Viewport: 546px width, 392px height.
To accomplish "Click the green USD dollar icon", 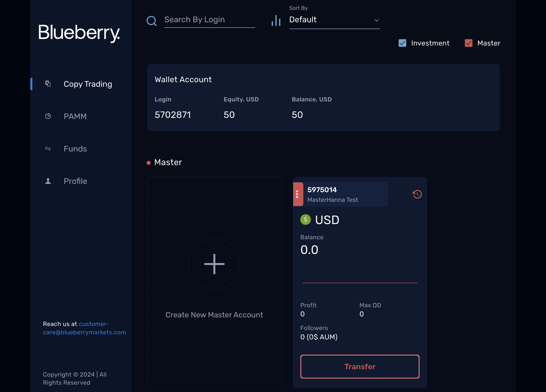I will 306,220.
